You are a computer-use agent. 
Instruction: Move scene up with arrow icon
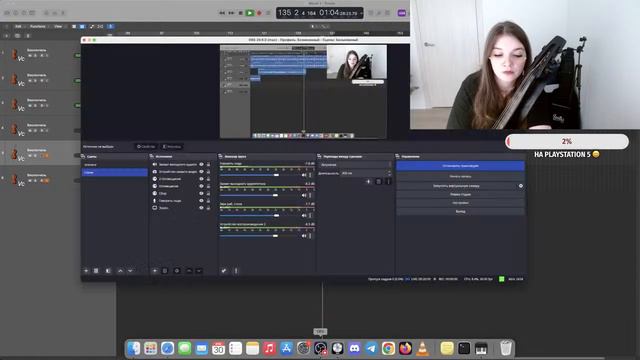[120, 271]
